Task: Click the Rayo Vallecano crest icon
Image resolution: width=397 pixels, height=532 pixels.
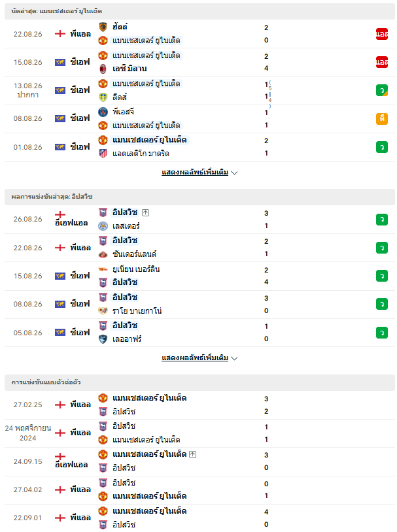Action: click(103, 311)
